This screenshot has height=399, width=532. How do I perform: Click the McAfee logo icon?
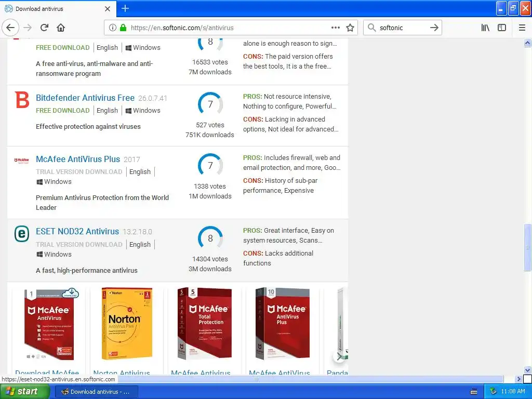(22, 160)
